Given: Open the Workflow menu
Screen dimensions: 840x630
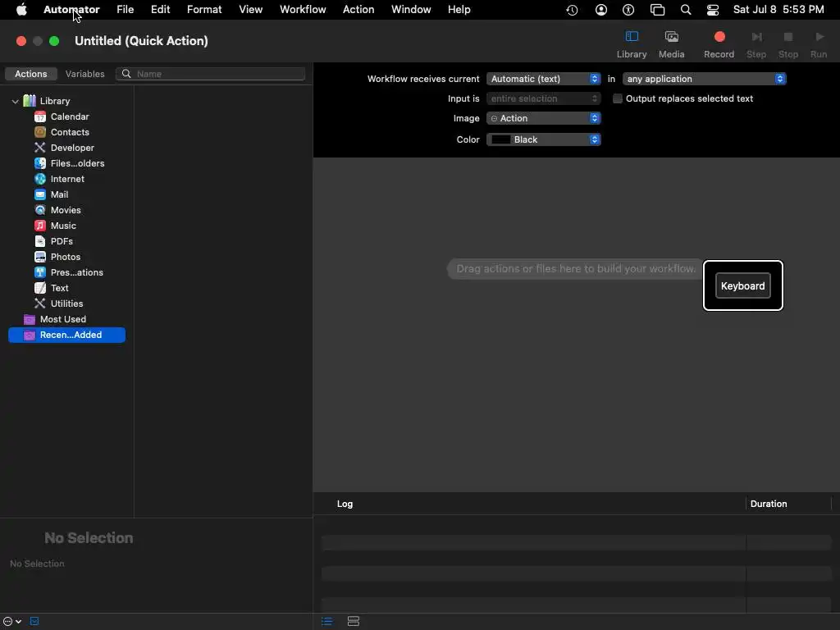Looking at the screenshot, I should point(303,10).
